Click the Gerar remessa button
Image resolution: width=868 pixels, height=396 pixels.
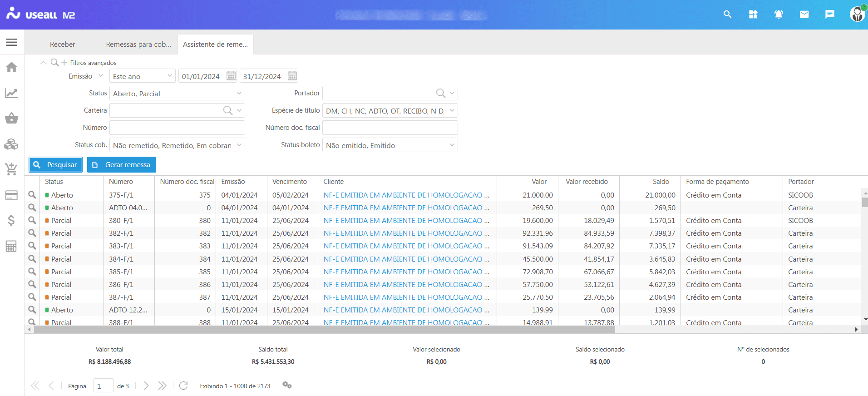tap(122, 165)
